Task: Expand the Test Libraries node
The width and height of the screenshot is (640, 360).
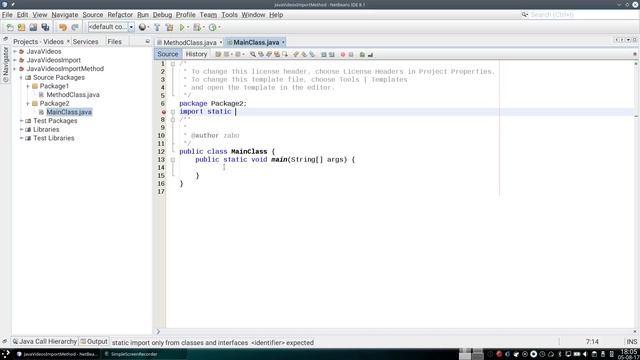Action: (x=21, y=138)
